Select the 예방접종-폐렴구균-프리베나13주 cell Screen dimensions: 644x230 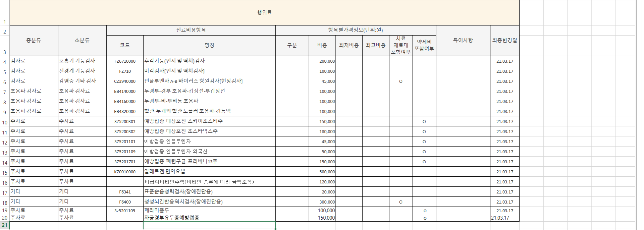[209, 162]
